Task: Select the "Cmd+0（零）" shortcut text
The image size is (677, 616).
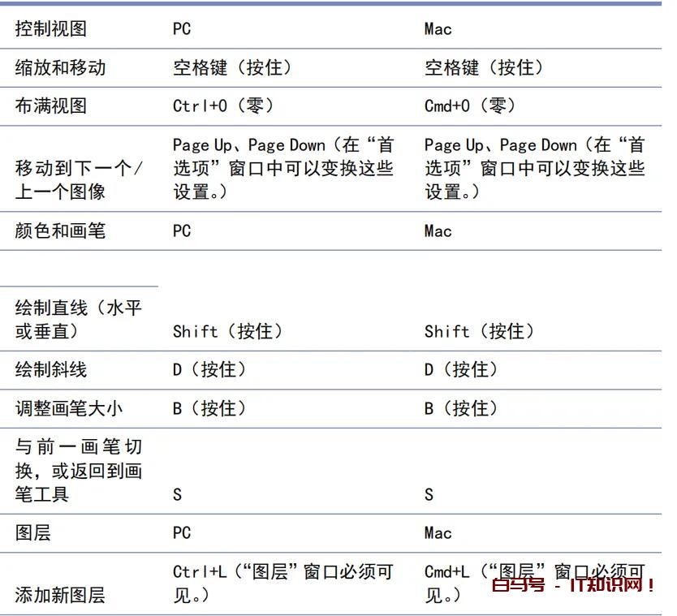Action: point(470,106)
